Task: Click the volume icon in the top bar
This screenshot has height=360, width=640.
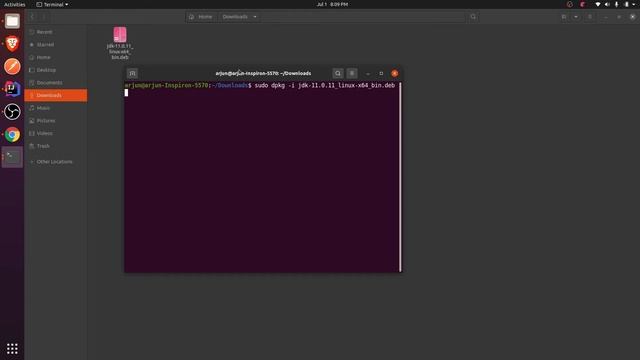Action: [607, 4]
